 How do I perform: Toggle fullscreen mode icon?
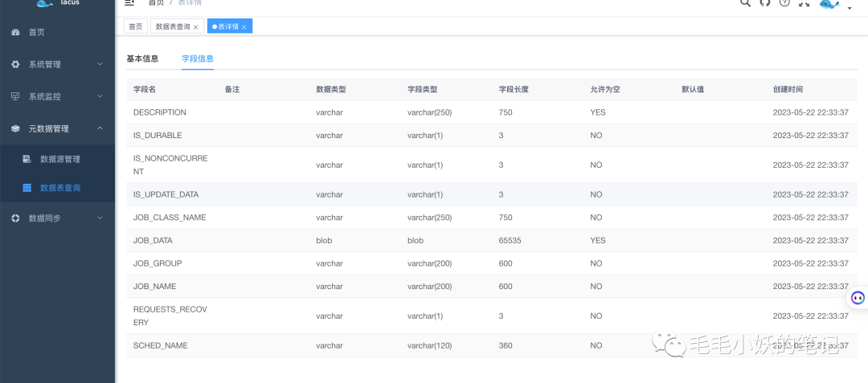pyautogui.click(x=804, y=2)
